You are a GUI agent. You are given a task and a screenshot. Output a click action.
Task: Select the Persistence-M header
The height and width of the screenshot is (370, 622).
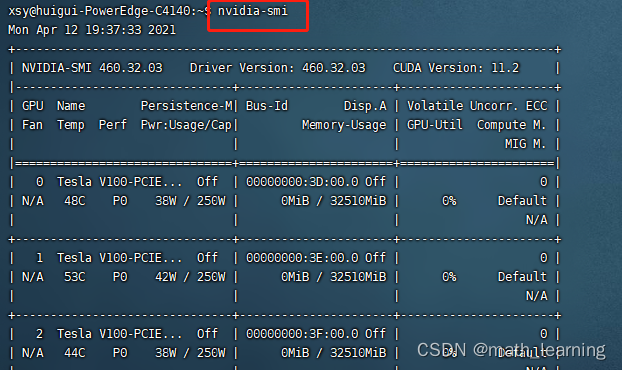coord(186,106)
